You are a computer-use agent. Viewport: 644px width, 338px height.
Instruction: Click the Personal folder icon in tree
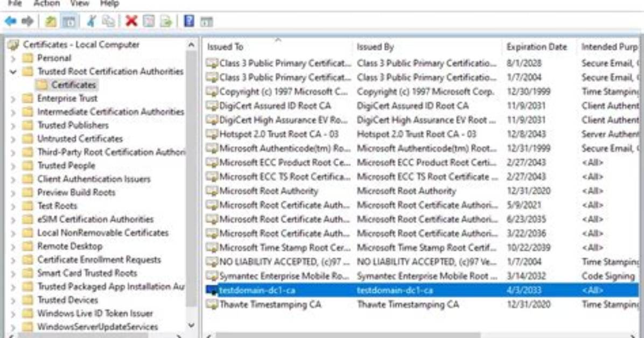click(28, 58)
